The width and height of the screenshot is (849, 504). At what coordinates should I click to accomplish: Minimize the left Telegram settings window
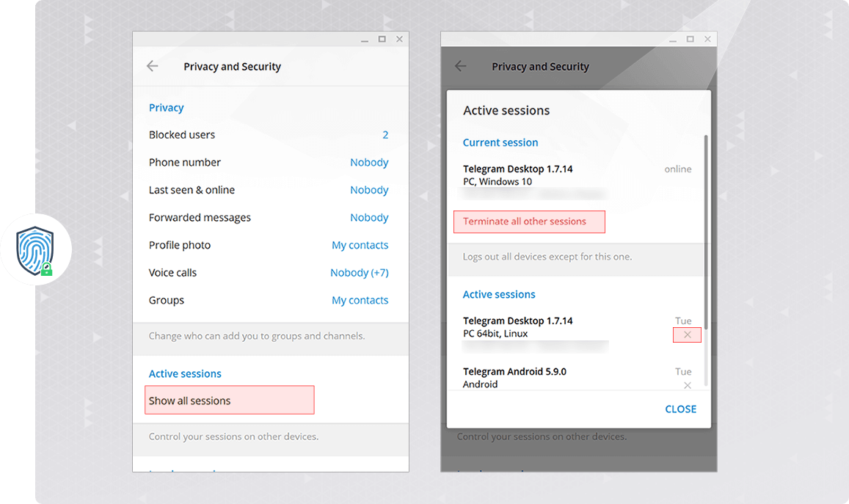[364, 39]
